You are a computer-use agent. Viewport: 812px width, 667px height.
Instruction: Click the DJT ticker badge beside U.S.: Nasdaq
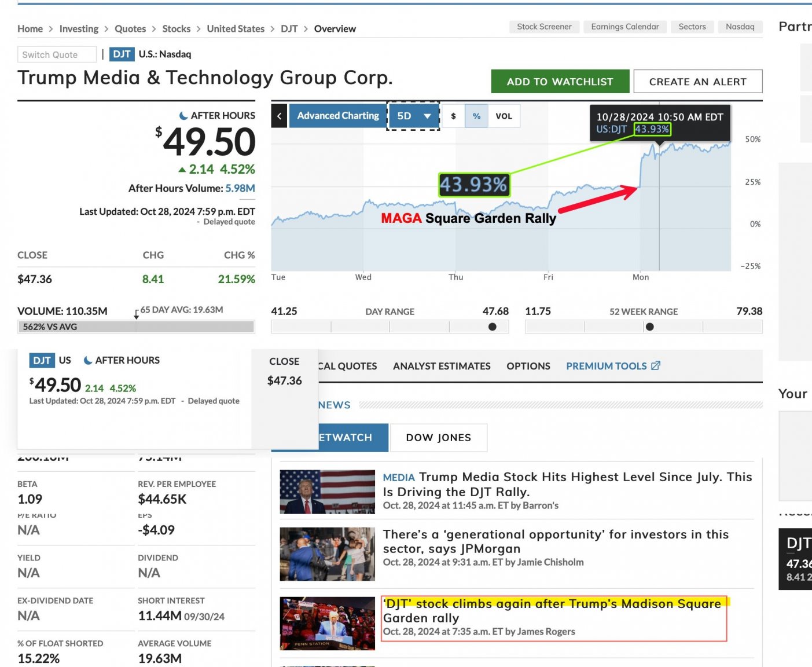pyautogui.click(x=122, y=54)
